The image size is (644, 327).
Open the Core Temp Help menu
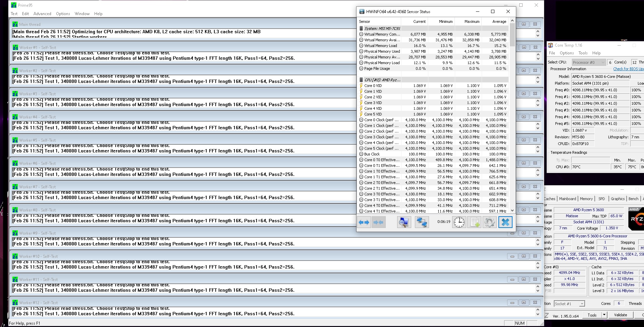pos(596,53)
